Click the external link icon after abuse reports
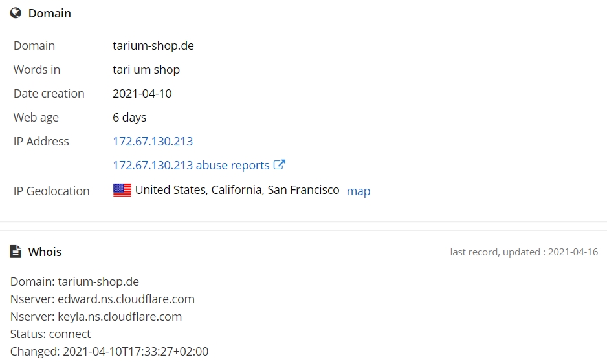Viewport: 607px width, 364px height. (280, 165)
